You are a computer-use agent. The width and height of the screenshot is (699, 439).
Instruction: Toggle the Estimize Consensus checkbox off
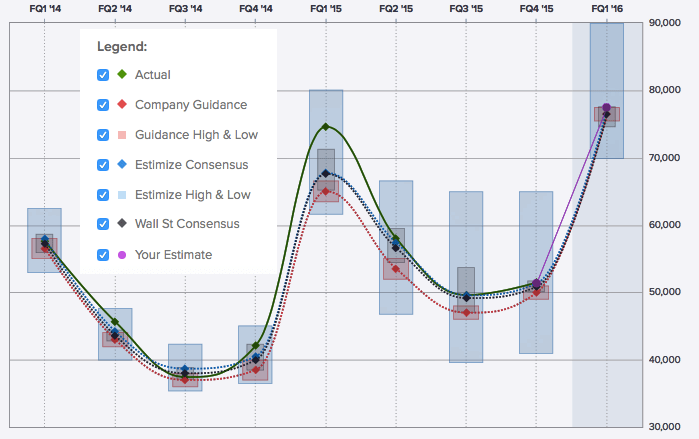(103, 165)
